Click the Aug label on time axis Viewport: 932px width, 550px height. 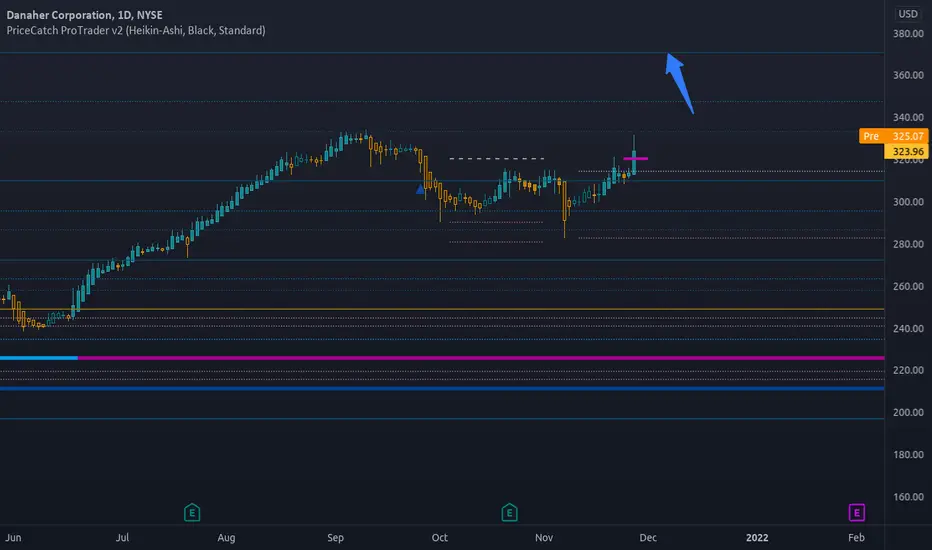click(226, 538)
